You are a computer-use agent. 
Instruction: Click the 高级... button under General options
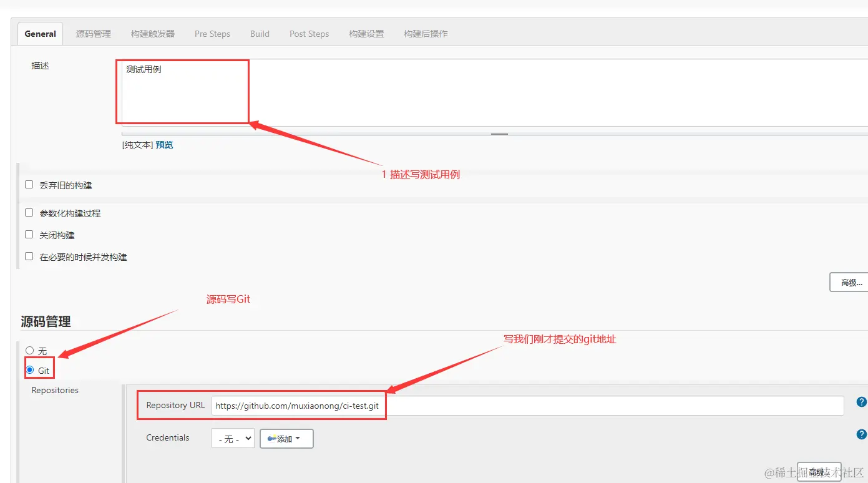850,282
